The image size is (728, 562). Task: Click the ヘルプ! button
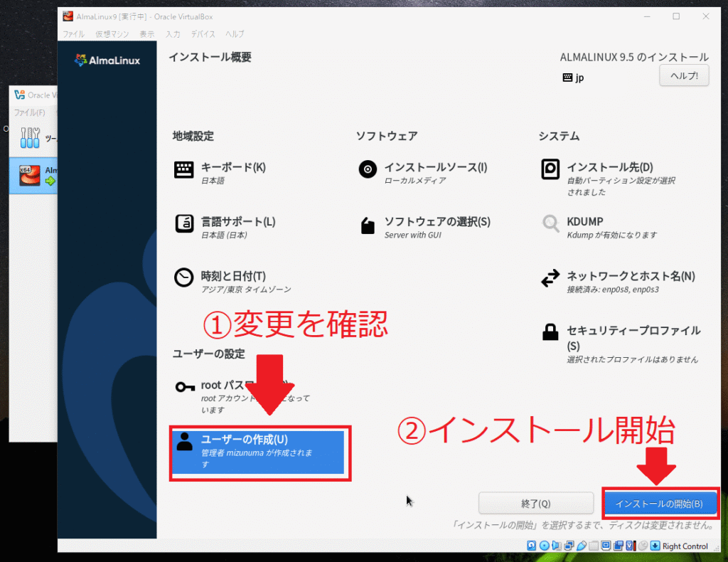coord(684,75)
